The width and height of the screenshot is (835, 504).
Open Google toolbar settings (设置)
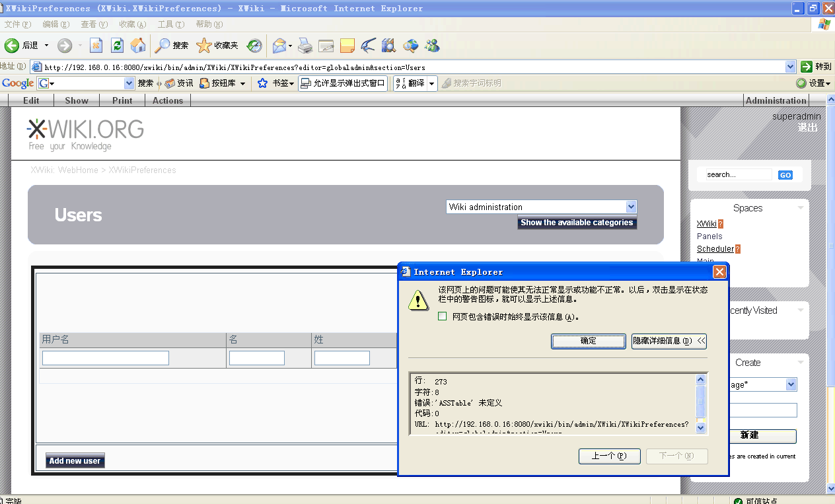[x=813, y=83]
